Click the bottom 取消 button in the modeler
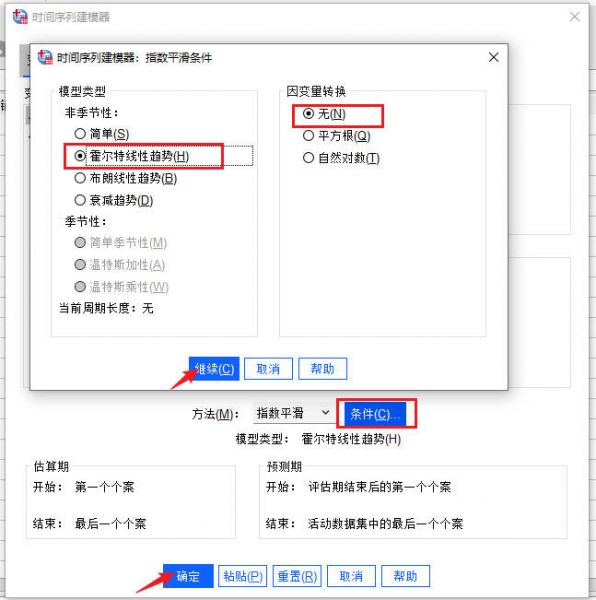Screen dimensions: 596x600 pos(351,576)
